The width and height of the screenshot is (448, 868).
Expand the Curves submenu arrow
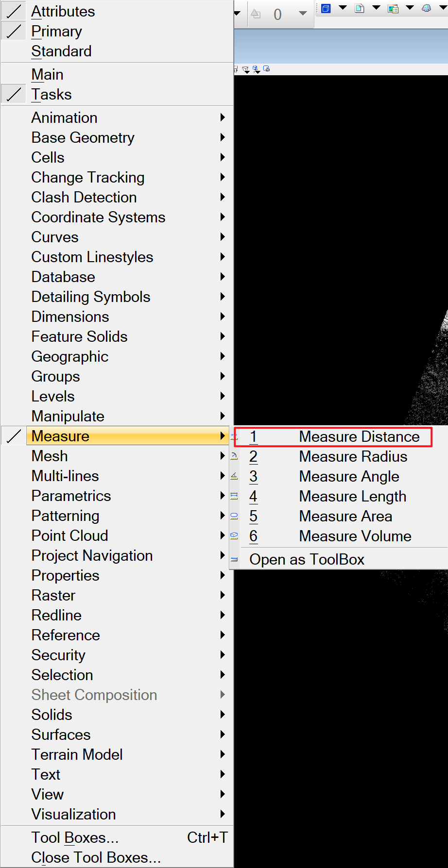[223, 237]
